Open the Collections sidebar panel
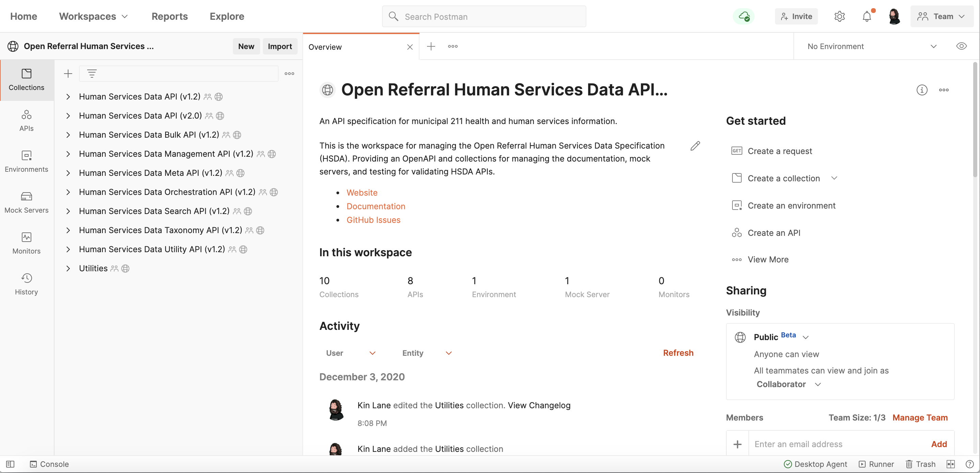Screen dimensions: 980x473 click(x=26, y=80)
